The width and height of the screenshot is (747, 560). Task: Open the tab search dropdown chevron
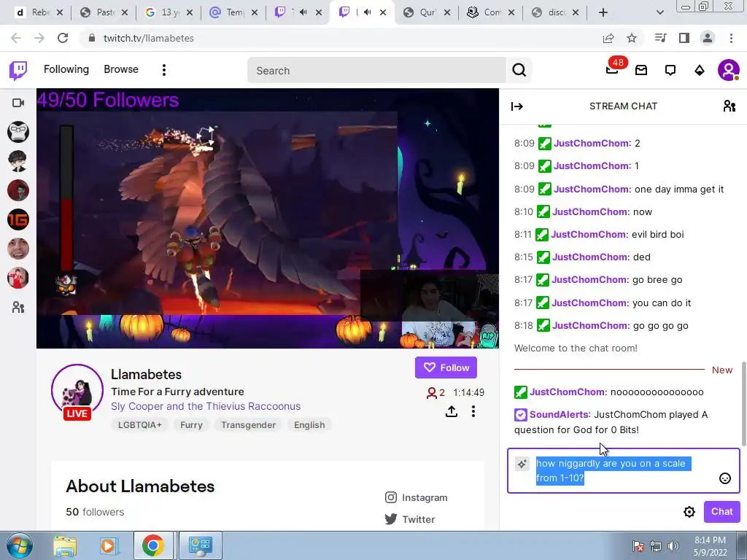pos(659,13)
